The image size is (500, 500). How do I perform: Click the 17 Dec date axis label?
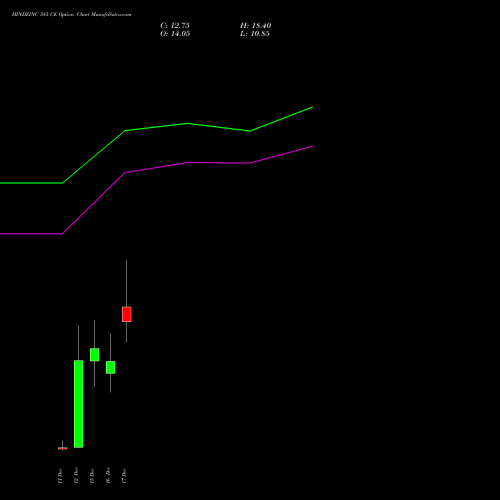coord(124,476)
